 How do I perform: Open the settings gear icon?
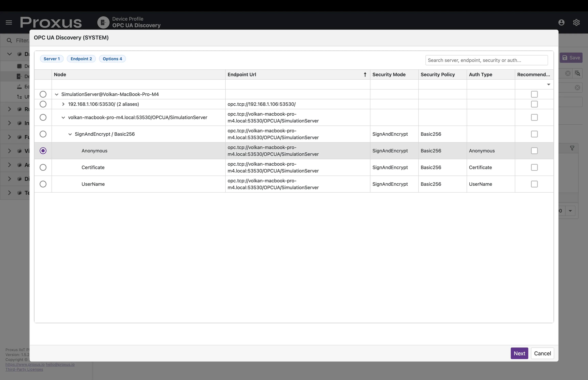[x=576, y=22]
